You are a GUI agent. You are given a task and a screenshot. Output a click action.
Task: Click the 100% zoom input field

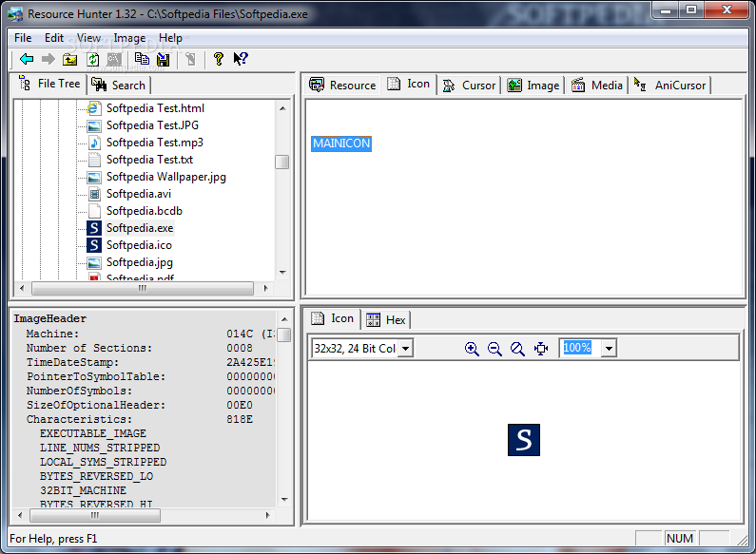(x=581, y=348)
